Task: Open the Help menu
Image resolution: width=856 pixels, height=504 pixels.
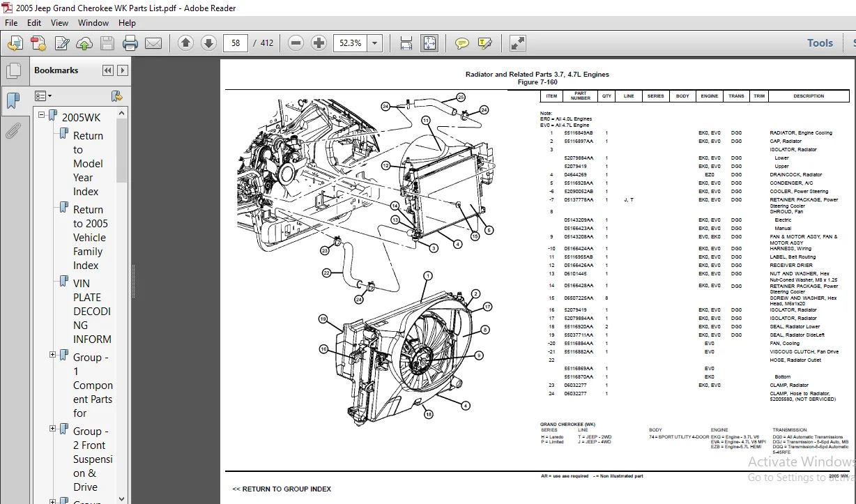Action: pyautogui.click(x=127, y=22)
